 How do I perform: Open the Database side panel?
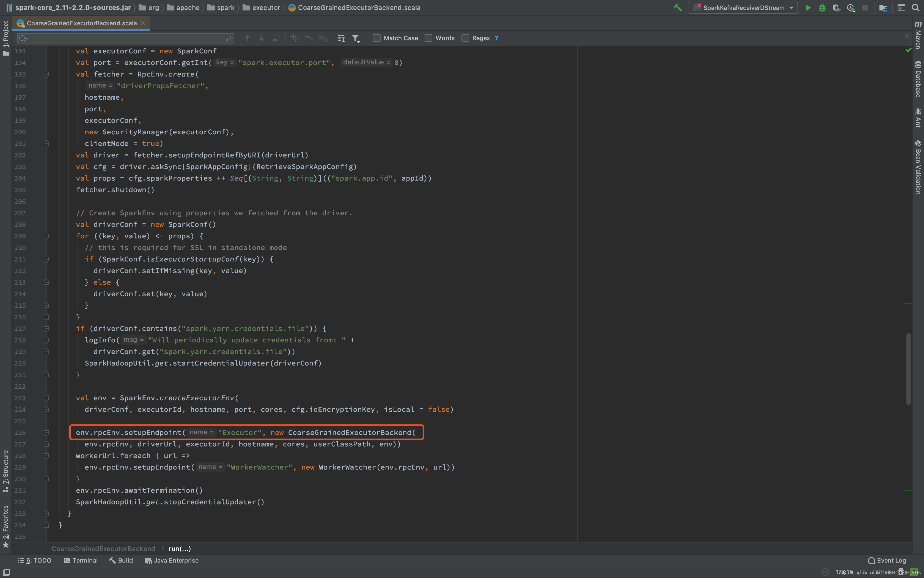(918, 79)
